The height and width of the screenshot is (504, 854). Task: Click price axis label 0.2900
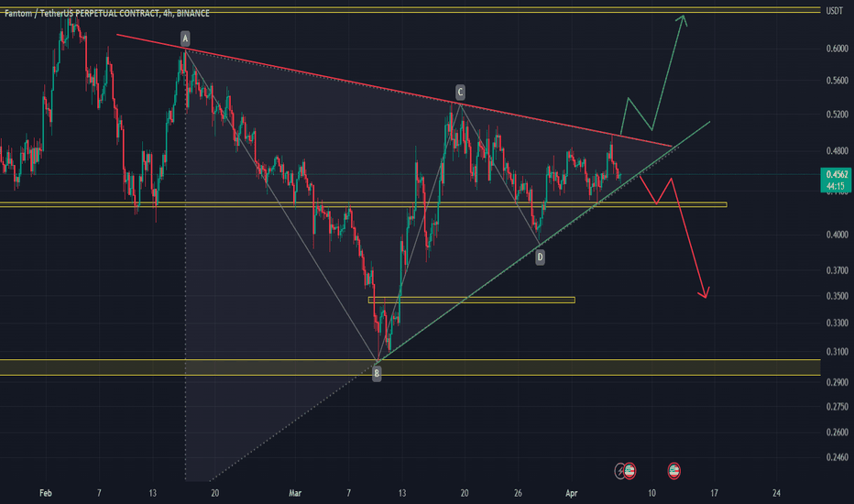(838, 382)
